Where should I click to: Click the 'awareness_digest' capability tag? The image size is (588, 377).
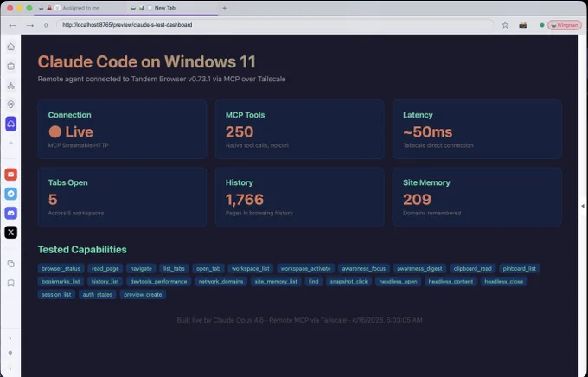pyautogui.click(x=419, y=269)
